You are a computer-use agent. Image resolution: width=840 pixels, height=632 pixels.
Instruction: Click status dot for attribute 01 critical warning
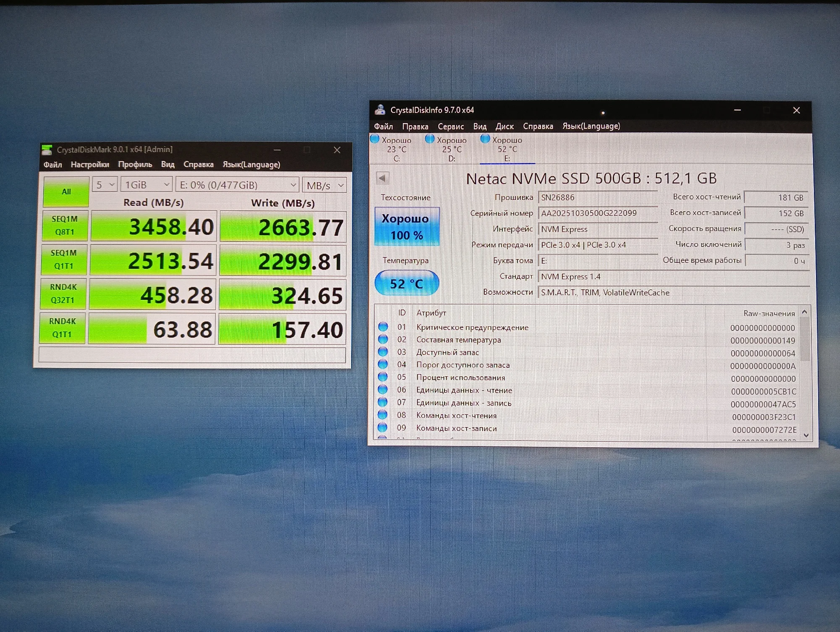point(383,327)
